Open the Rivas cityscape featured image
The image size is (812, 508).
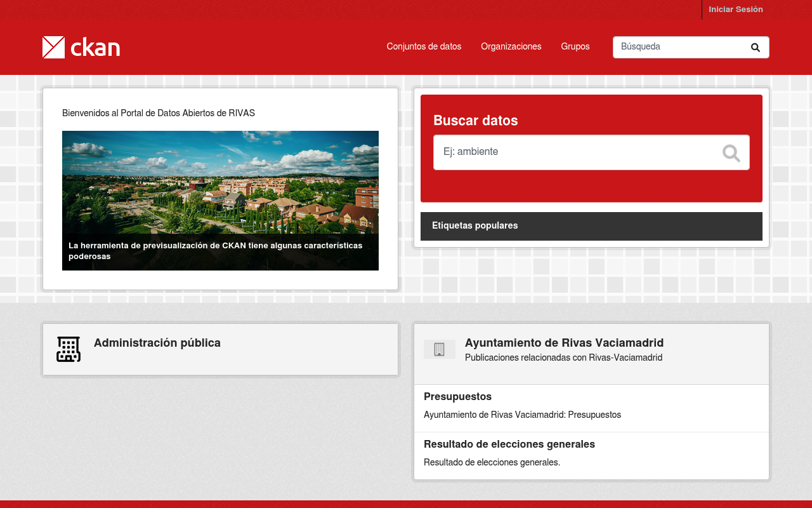click(x=220, y=201)
